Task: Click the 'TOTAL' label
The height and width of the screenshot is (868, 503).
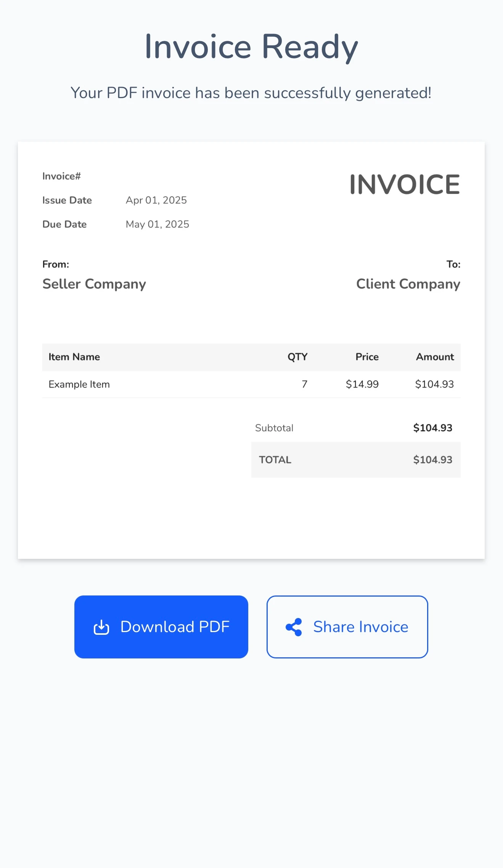Action: click(x=275, y=460)
